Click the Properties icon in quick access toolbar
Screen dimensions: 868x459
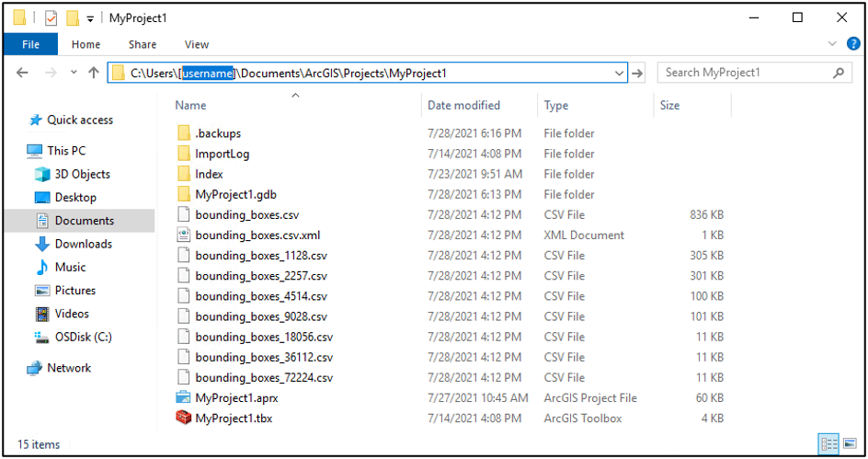coord(51,18)
